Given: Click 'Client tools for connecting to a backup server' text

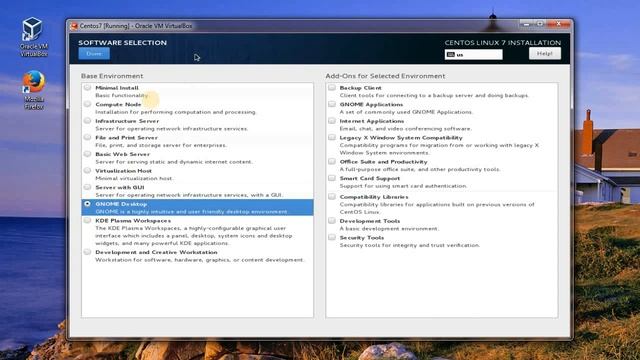Looking at the screenshot, I should coord(434,95).
